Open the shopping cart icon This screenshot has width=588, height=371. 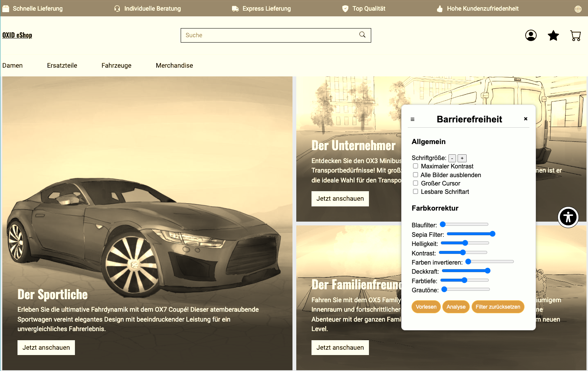coord(576,36)
